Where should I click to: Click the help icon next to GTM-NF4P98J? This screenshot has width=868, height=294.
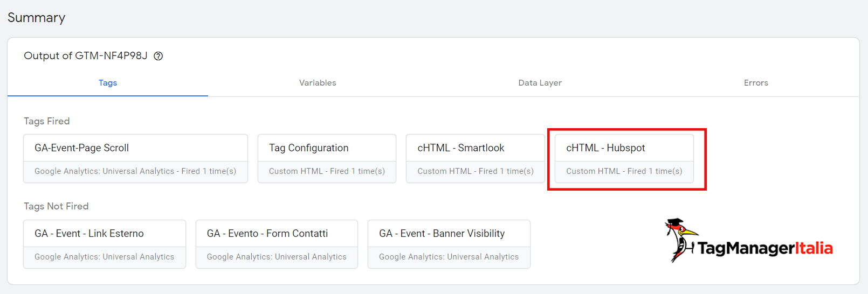click(159, 56)
